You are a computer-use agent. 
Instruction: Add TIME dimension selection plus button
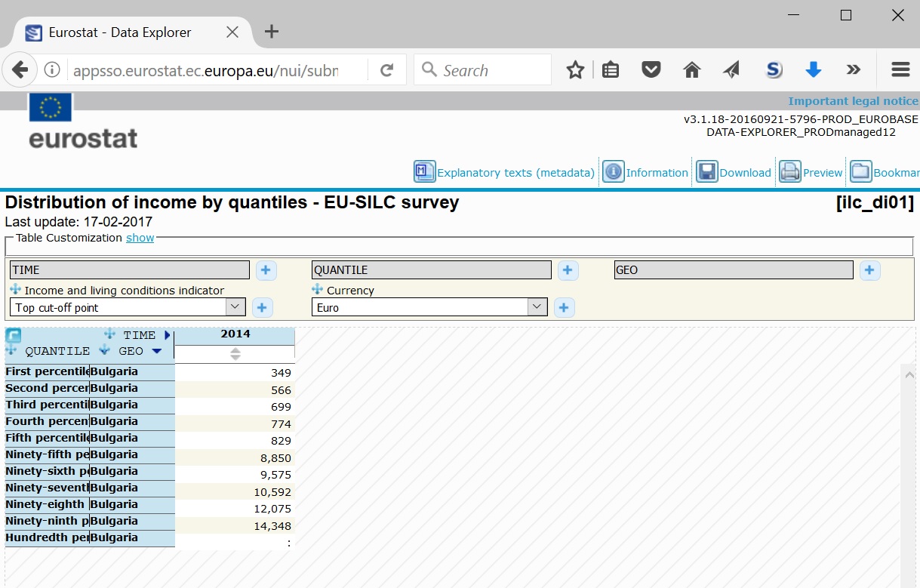click(266, 270)
